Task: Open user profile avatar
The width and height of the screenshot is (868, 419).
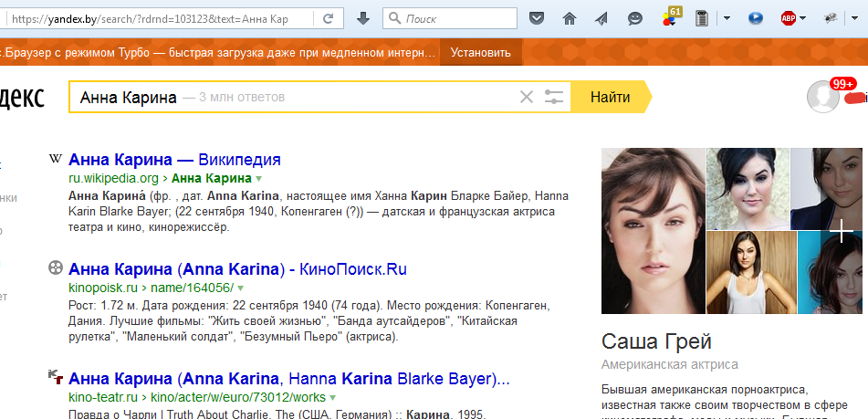Action: [823, 97]
